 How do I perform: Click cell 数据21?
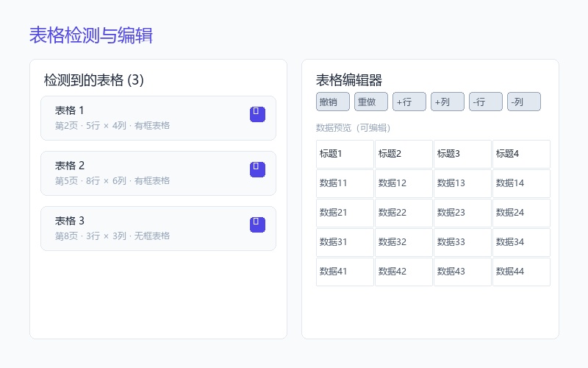(x=345, y=213)
